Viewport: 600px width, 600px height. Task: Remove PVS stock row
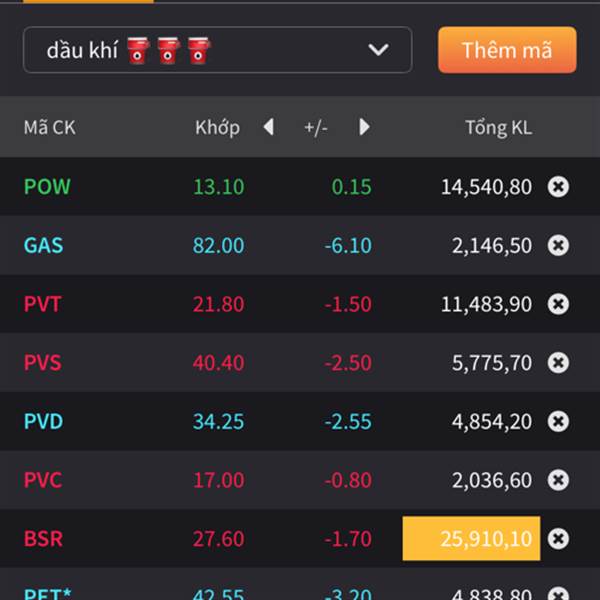[558, 363]
